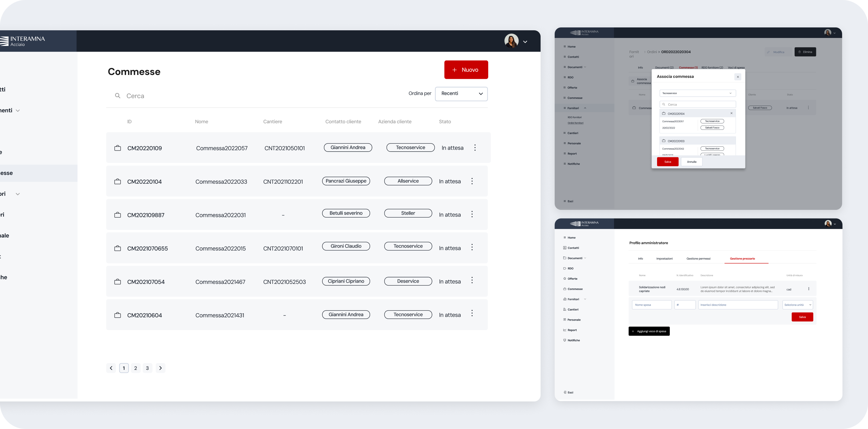This screenshot has width=868, height=429.
Task: Close the Associa commessa dialog
Action: coord(737,77)
